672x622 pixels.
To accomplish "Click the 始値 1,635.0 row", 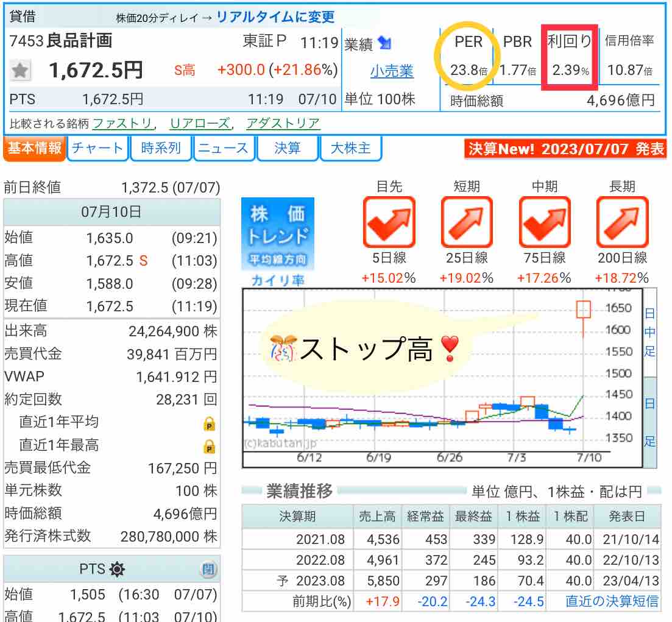I will click(x=112, y=238).
